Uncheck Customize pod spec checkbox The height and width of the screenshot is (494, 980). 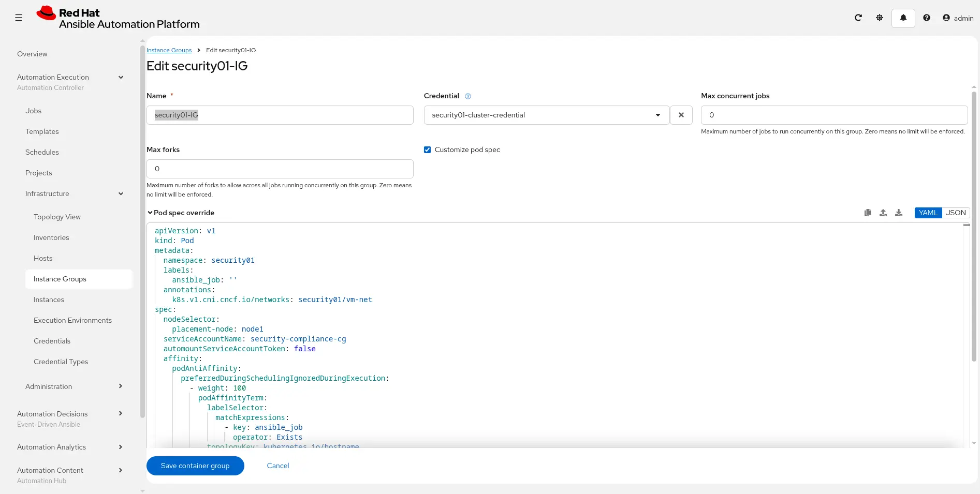pos(427,150)
